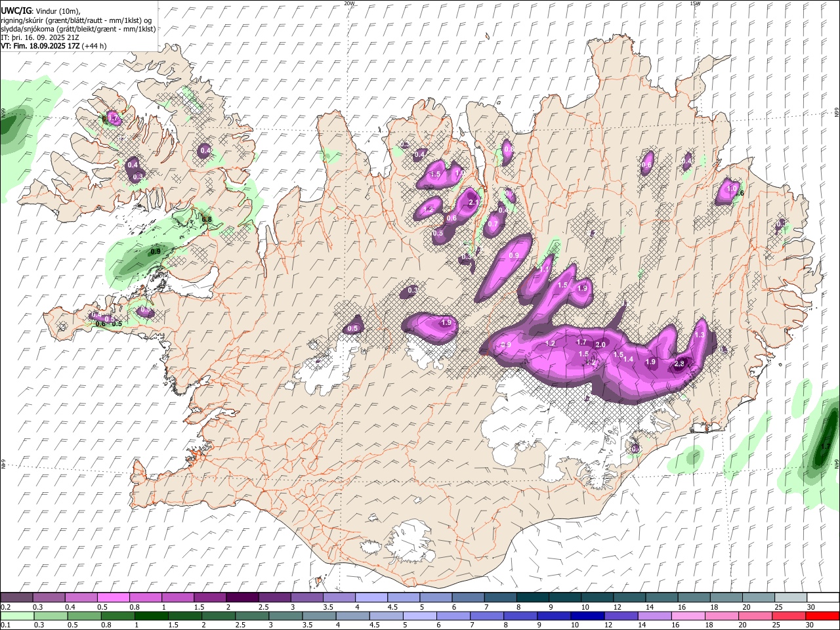Click the bright pink 0.5–0.8 snow legend swatch
The image size is (840, 630).
click(x=113, y=597)
